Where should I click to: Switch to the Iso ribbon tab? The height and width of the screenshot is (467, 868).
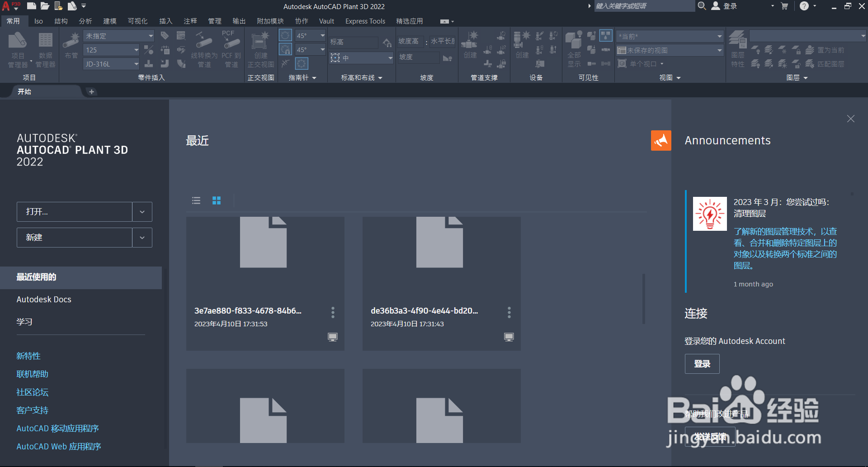tap(38, 21)
